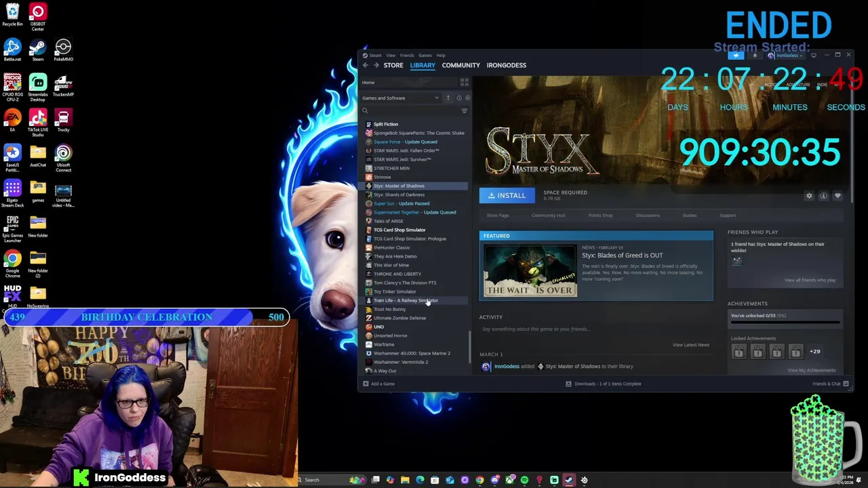Switch library to grid collections view icon
The height and width of the screenshot is (488, 868).
point(465,82)
